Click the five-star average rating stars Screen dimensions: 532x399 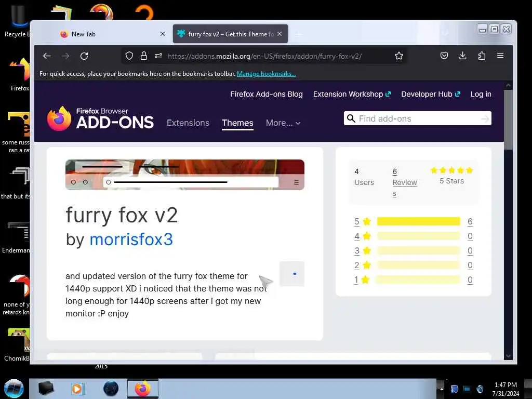(x=451, y=170)
